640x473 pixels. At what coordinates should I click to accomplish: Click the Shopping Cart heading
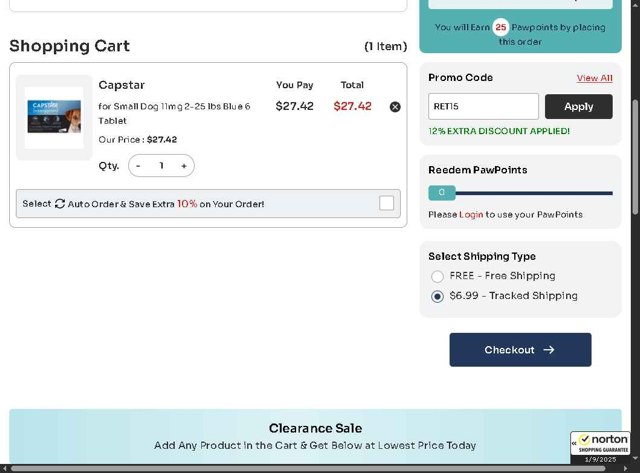click(x=69, y=46)
